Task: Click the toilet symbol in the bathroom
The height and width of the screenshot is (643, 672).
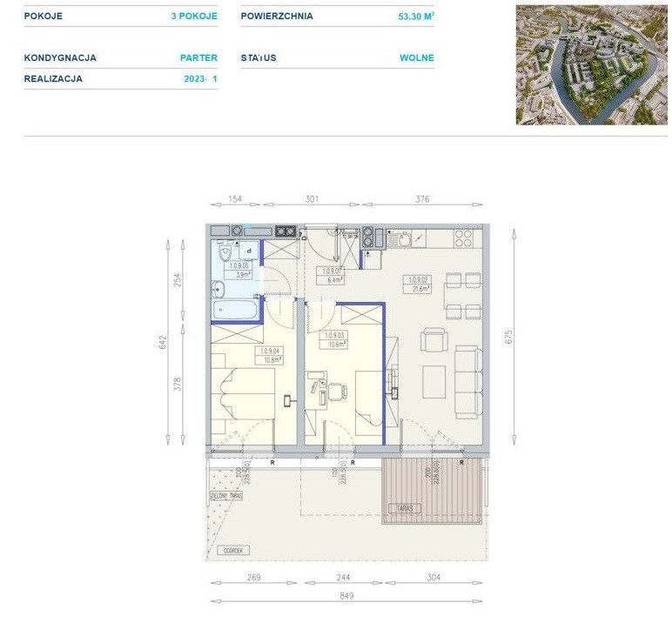Action: [x=225, y=253]
